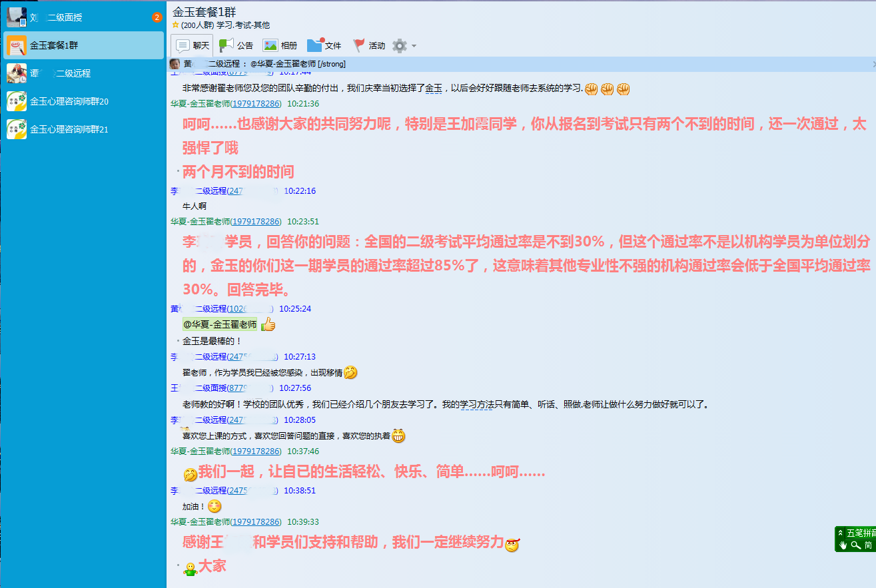The width and height of the screenshot is (876, 588).
Task: Click the group settings gear icon
Action: click(x=399, y=45)
